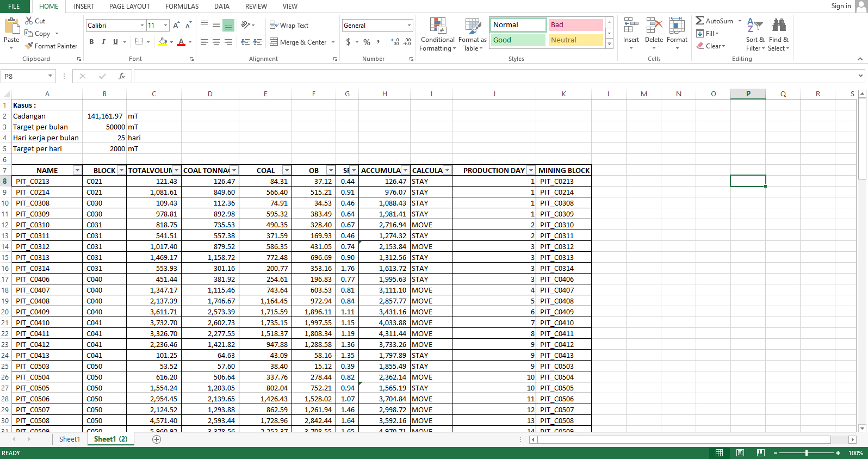Click Sign in link

coord(841,6)
